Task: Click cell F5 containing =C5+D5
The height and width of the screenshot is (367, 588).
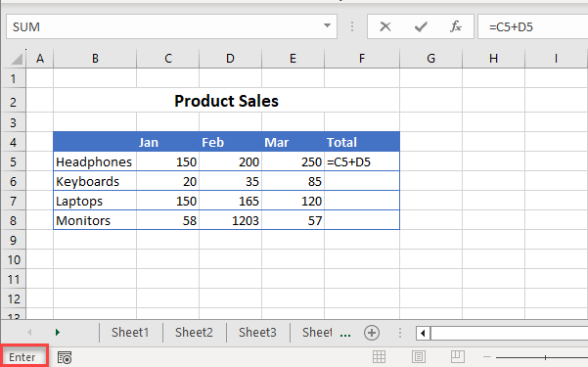Action: click(362, 161)
